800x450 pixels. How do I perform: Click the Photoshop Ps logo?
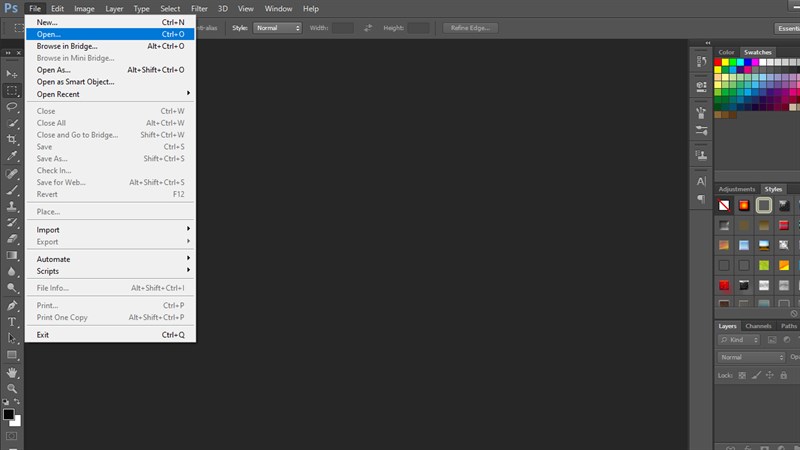(x=11, y=8)
